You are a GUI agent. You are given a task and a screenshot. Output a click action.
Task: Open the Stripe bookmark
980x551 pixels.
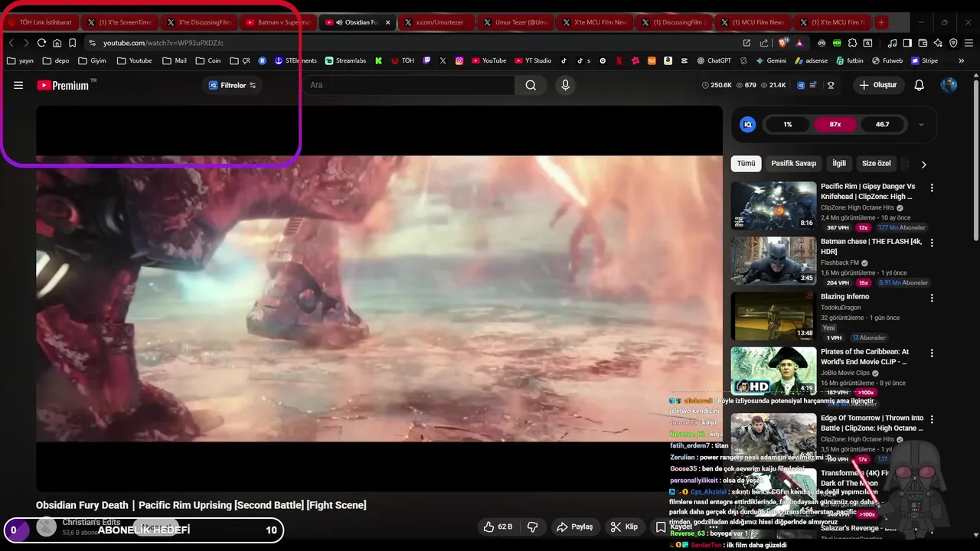point(924,60)
